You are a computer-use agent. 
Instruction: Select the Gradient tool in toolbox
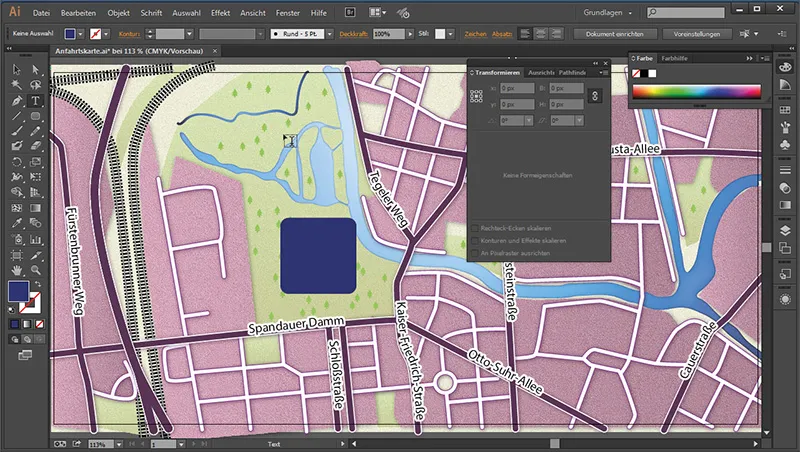tap(35, 208)
